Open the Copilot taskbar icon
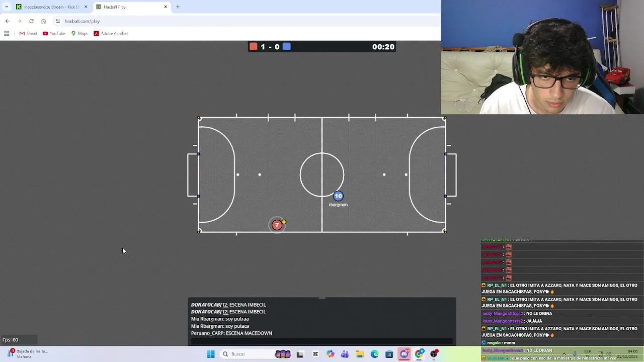The width and height of the screenshot is (644, 362). click(330, 354)
